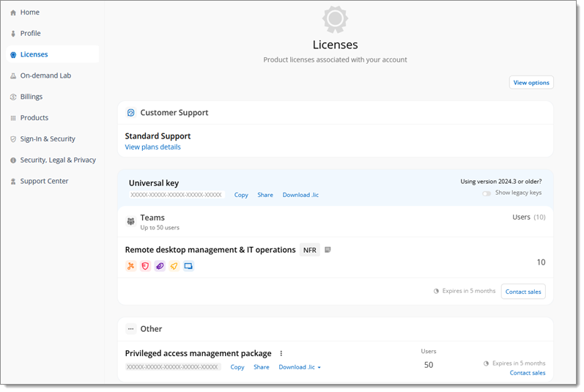Screen dimensions: 584x392
Task: Click Contact sales link in Other card
Action: pos(528,373)
